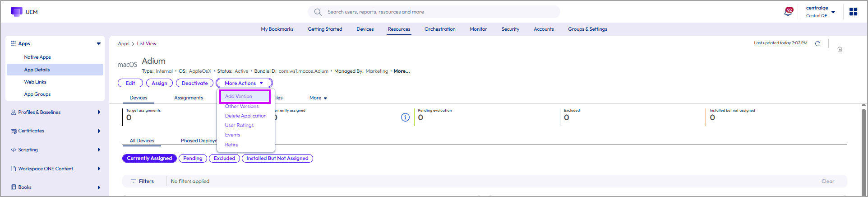Open User Ratings menu entry

pyautogui.click(x=239, y=125)
